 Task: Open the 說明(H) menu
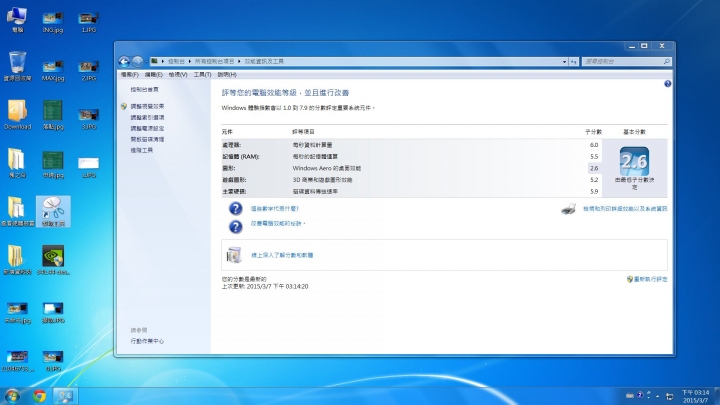[227, 74]
